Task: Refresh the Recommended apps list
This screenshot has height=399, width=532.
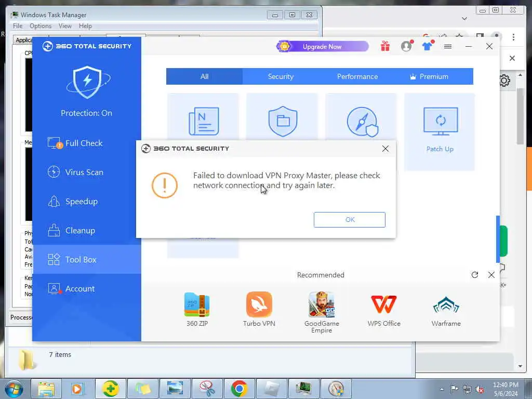Action: pos(475,275)
